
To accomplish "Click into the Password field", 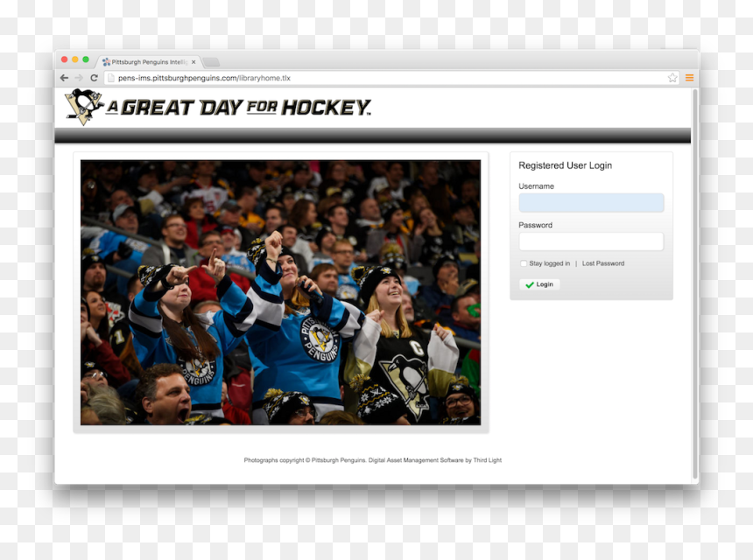I will [x=591, y=241].
